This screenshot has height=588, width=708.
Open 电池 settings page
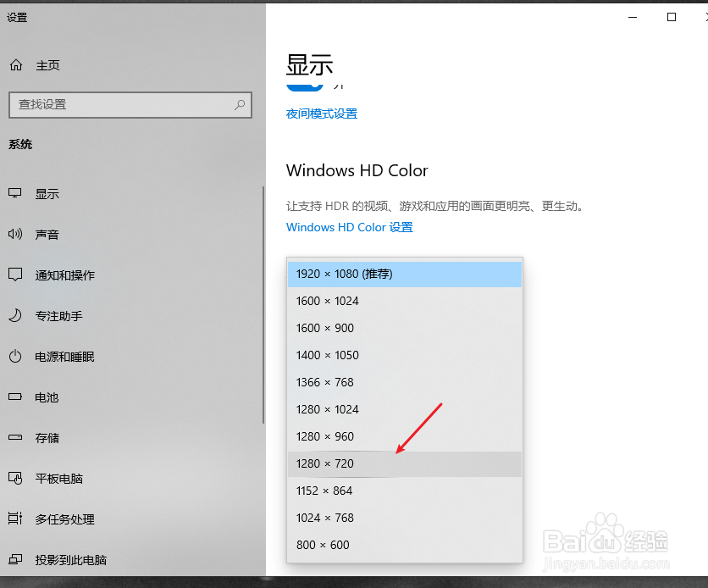(x=47, y=397)
